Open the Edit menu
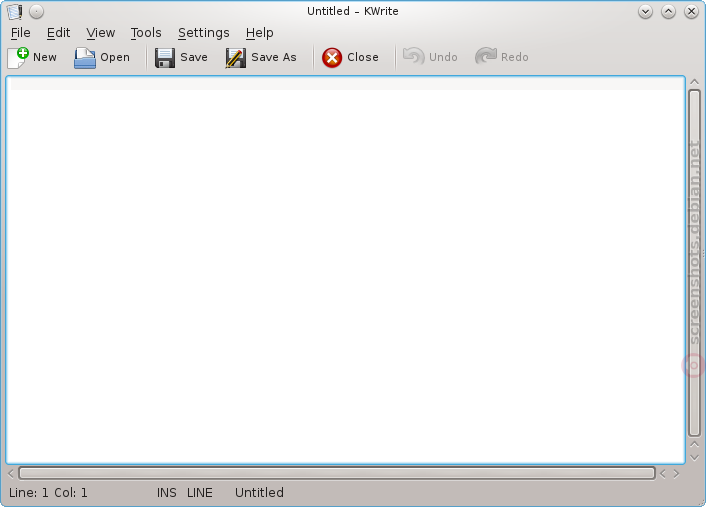706x507 pixels. 59,33
